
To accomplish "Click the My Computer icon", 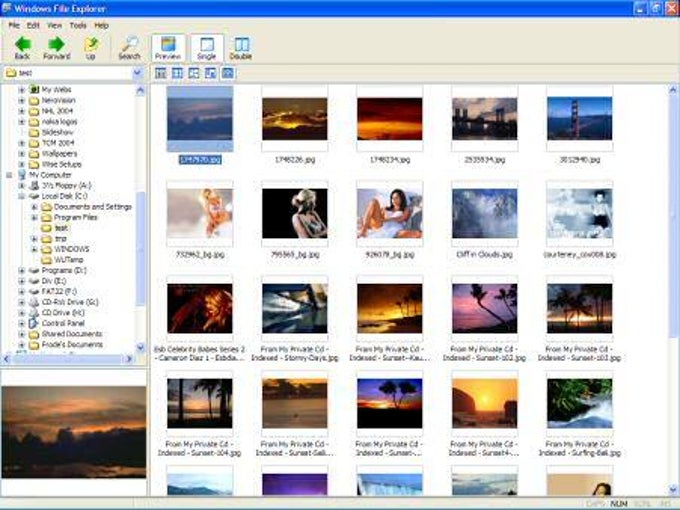I will (x=22, y=175).
